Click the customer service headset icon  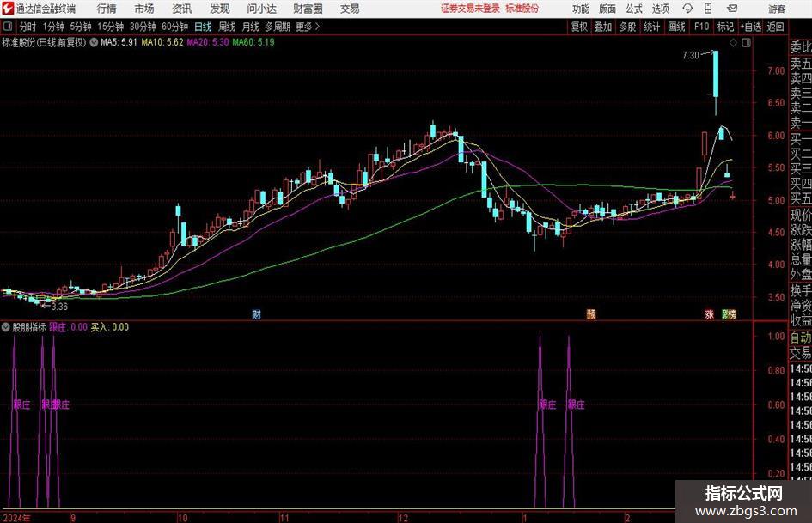(687, 9)
